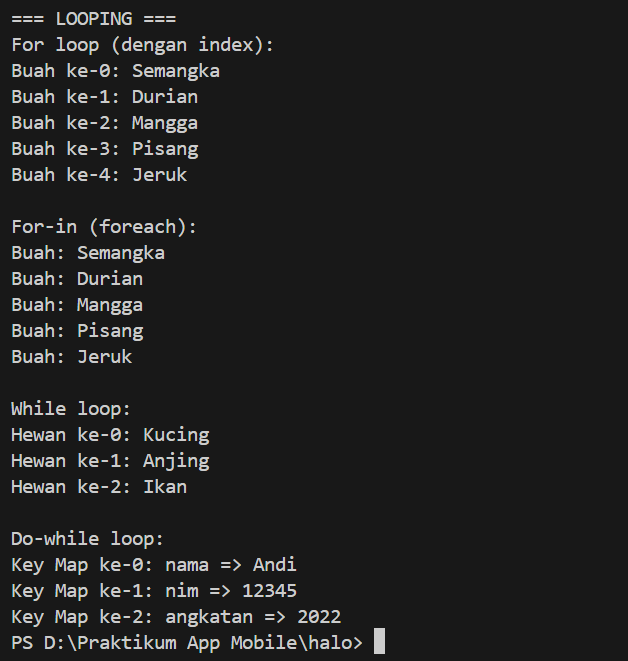Click the "Buah ke-2: Mangga" output line
628x661 pixels.
(x=104, y=122)
